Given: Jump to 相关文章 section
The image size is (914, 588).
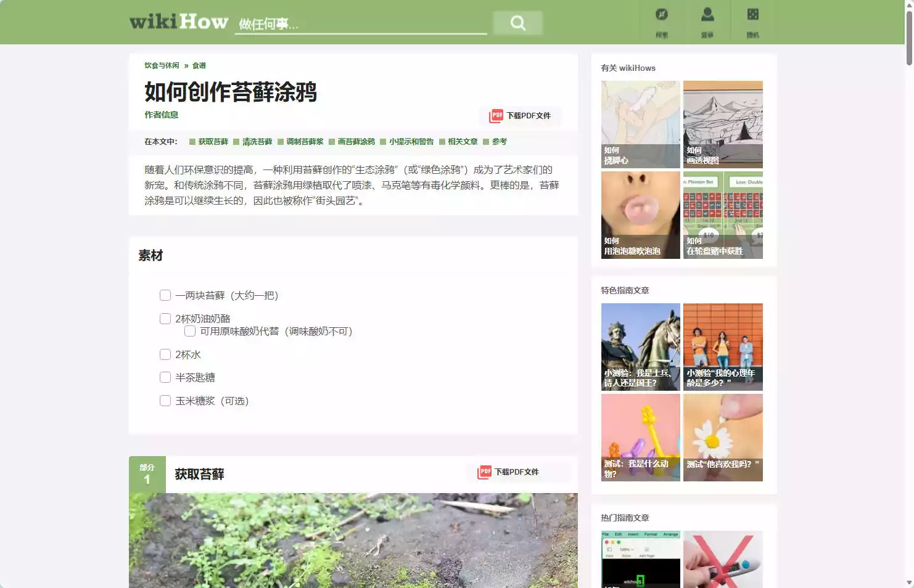Looking at the screenshot, I should point(463,142).
